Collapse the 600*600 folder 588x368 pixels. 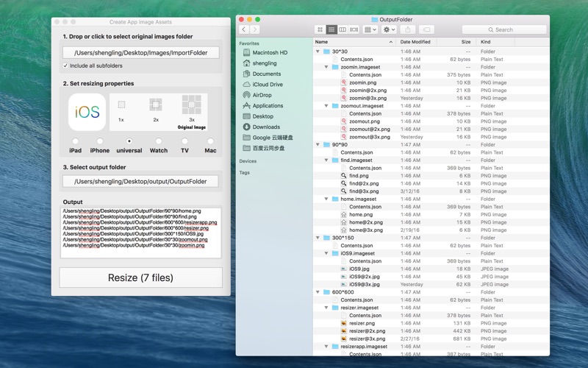(x=318, y=292)
